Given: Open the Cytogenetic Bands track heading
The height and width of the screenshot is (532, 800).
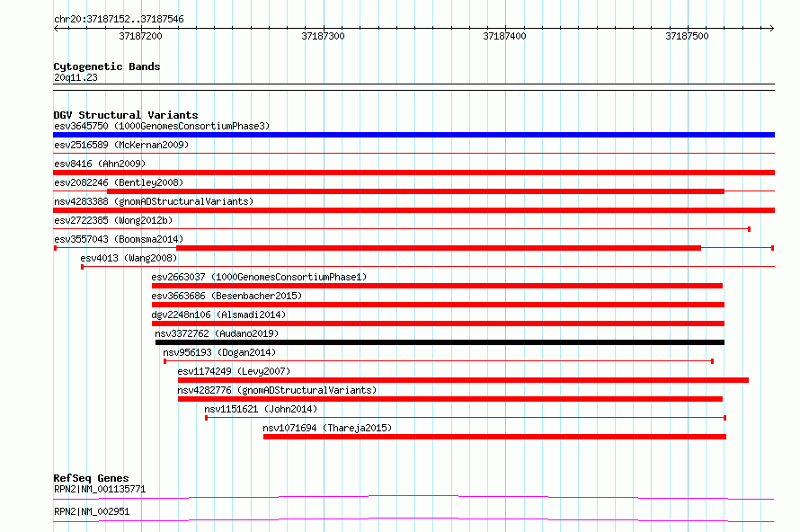Looking at the screenshot, I should tap(107, 66).
